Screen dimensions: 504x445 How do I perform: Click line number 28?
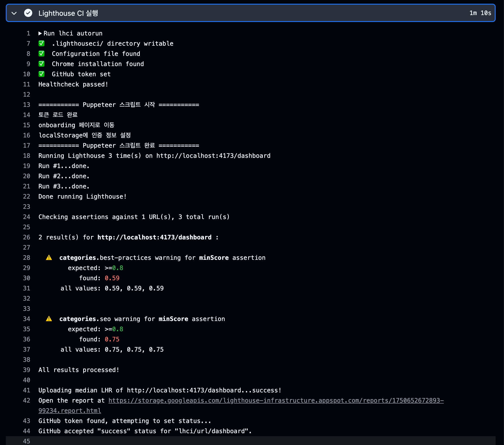pos(26,258)
